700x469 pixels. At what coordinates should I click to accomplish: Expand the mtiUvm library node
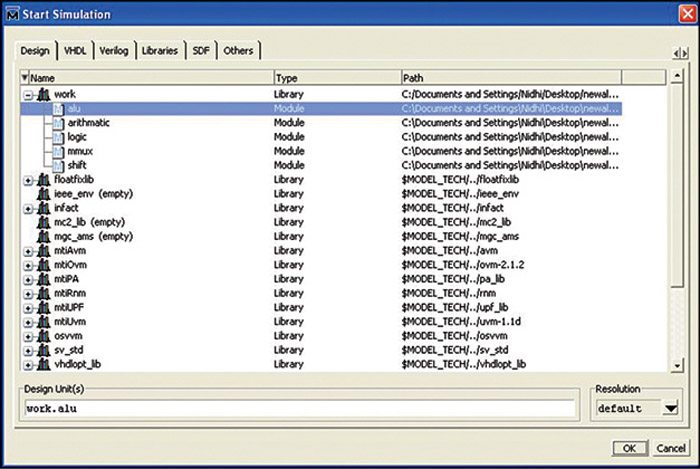click(x=28, y=323)
